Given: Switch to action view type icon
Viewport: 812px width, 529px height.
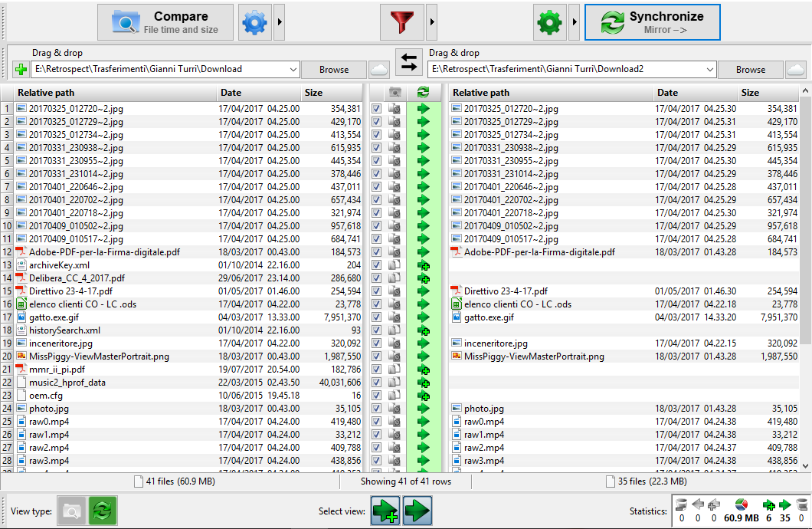Looking at the screenshot, I should [103, 511].
